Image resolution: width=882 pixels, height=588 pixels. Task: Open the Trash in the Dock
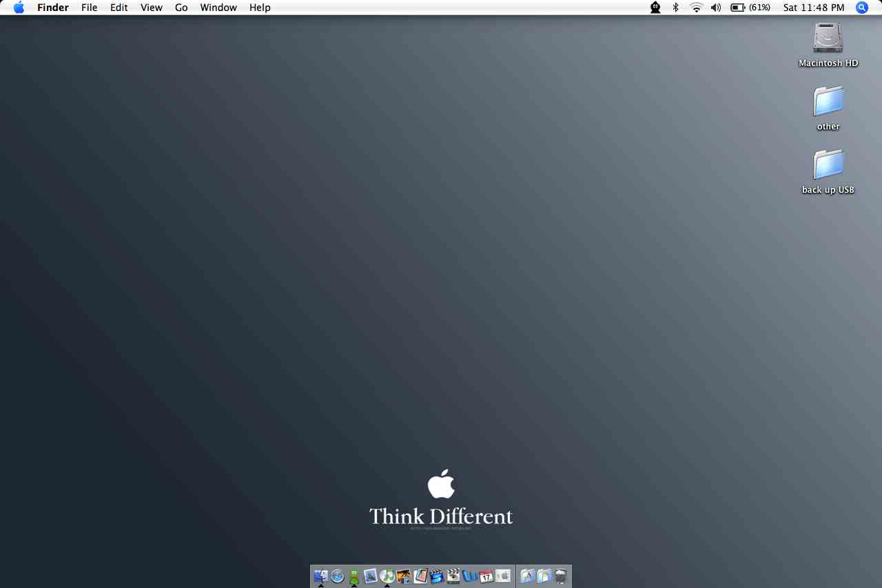(560, 576)
